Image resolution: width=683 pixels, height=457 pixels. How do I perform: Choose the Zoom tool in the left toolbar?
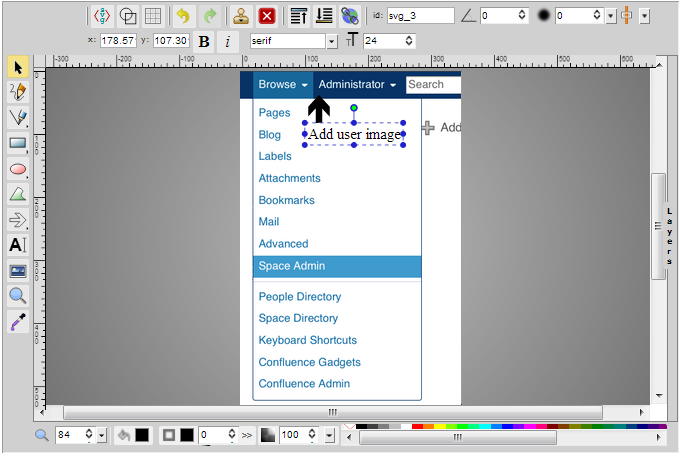(x=18, y=296)
